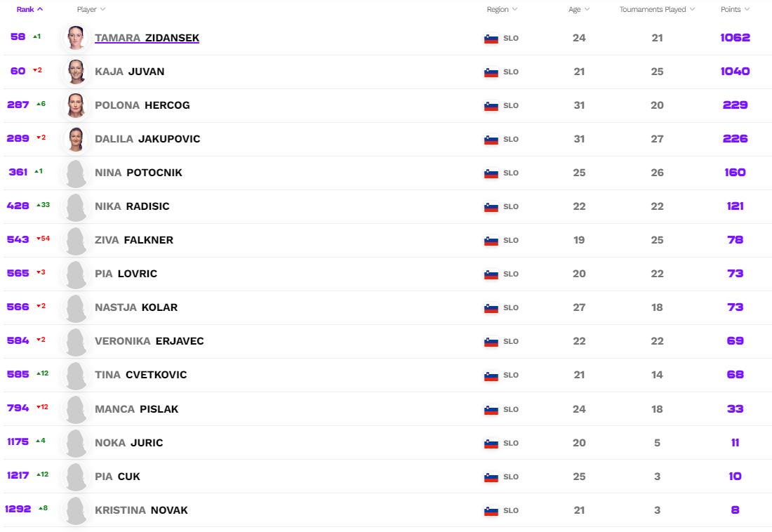Click placeholder avatar for Nina Potocnik
Viewport: 772px width, 532px height.
coord(76,173)
